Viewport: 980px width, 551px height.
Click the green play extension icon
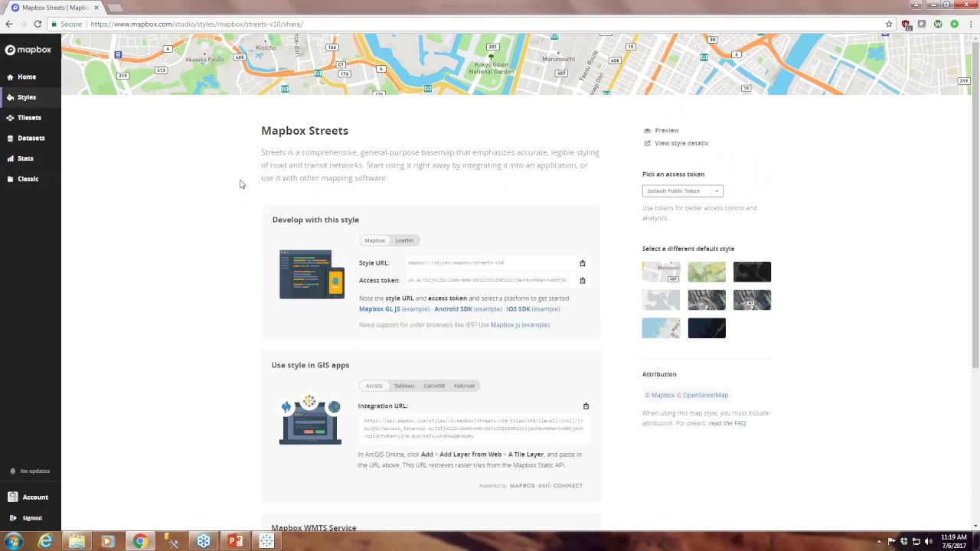(954, 24)
